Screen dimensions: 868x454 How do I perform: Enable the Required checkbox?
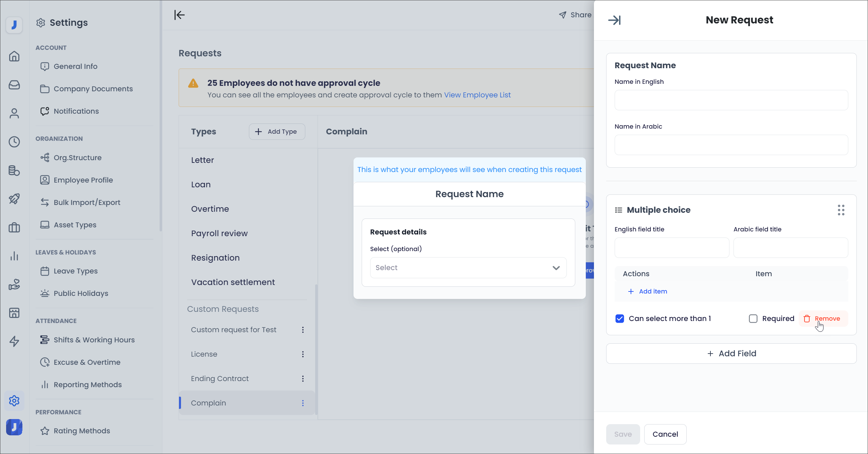[x=753, y=319]
